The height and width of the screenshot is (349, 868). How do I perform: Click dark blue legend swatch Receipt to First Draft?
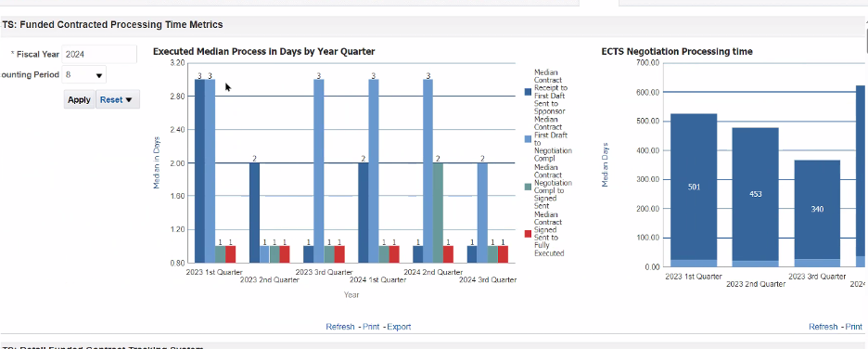528,91
